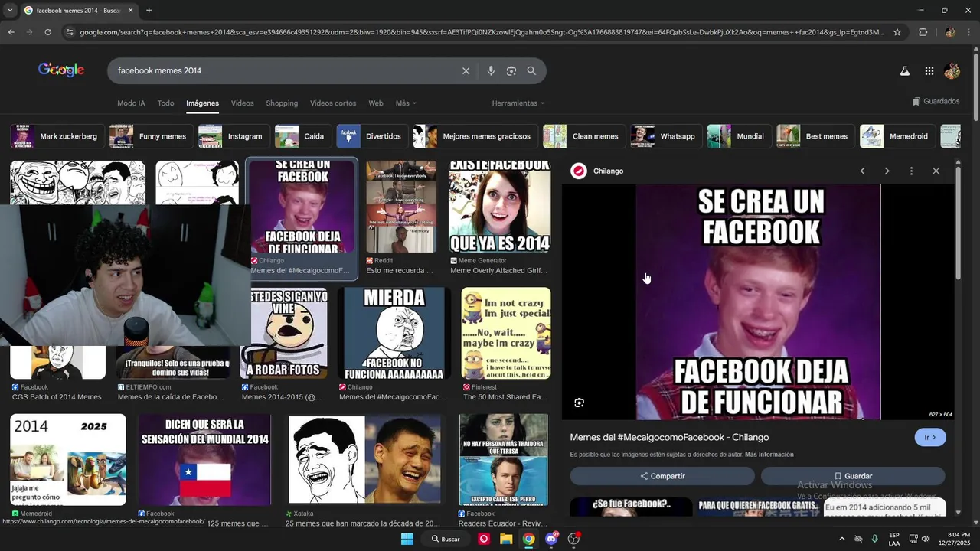Open large Bad Luck Brian preview image
Viewport: 980px width, 551px height.
(x=758, y=302)
